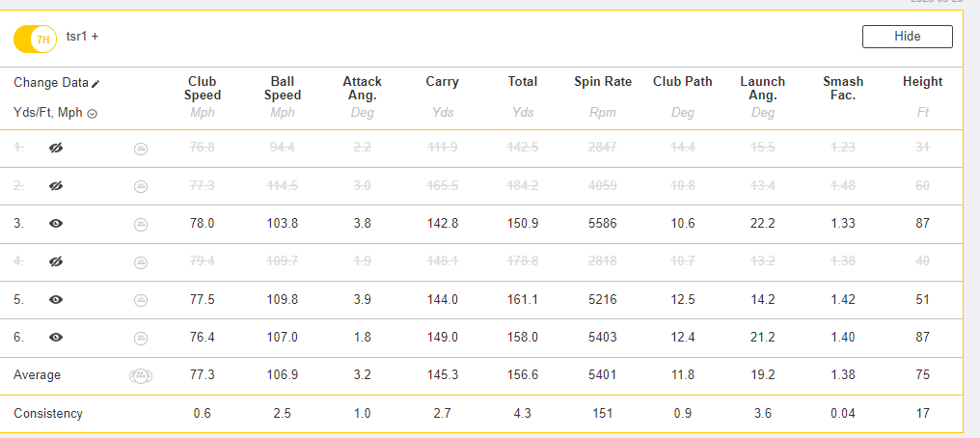Hide shot 5 using its eye icon

click(x=56, y=299)
